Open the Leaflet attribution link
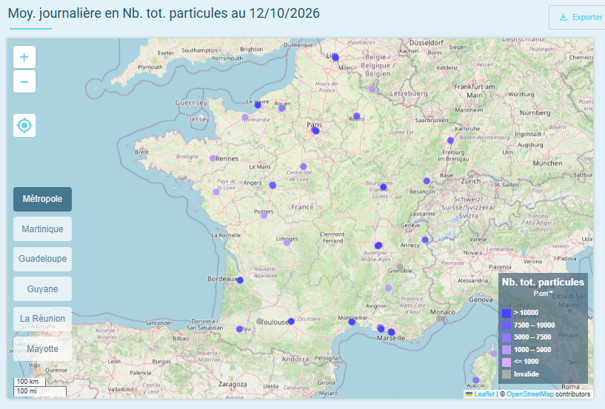The image size is (605, 409). [x=484, y=394]
